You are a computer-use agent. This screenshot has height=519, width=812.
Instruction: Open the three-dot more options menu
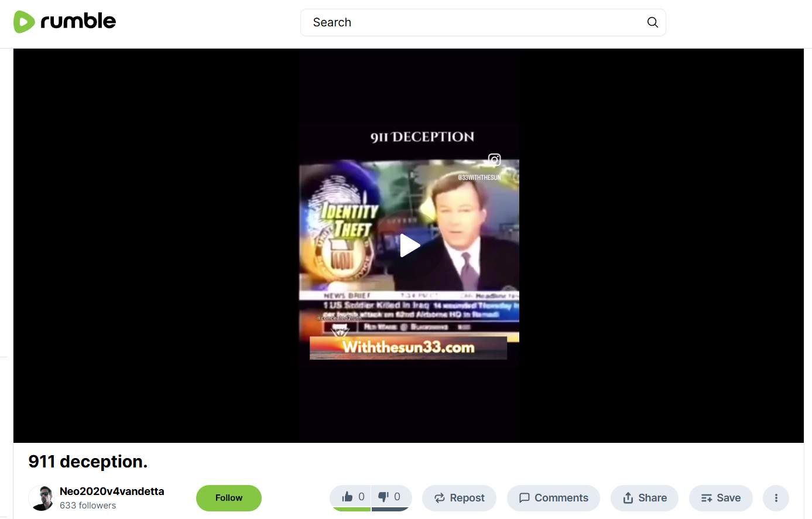click(x=776, y=498)
